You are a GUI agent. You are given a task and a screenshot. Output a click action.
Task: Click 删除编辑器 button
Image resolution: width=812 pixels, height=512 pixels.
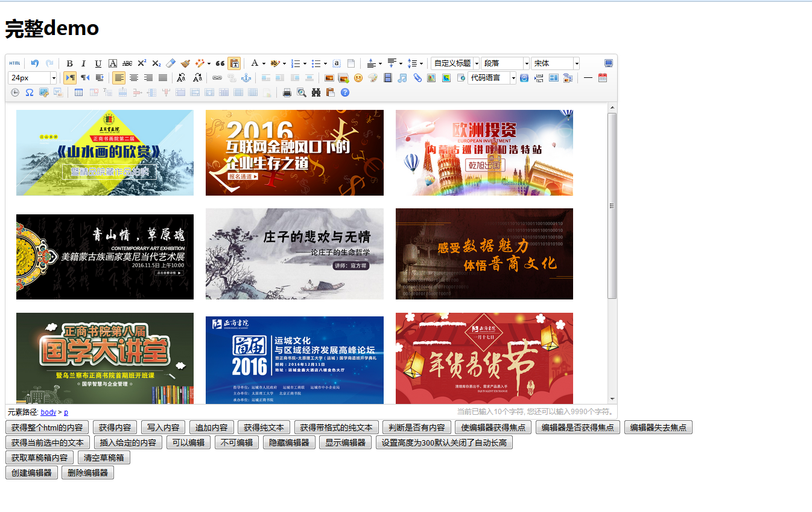(87, 473)
